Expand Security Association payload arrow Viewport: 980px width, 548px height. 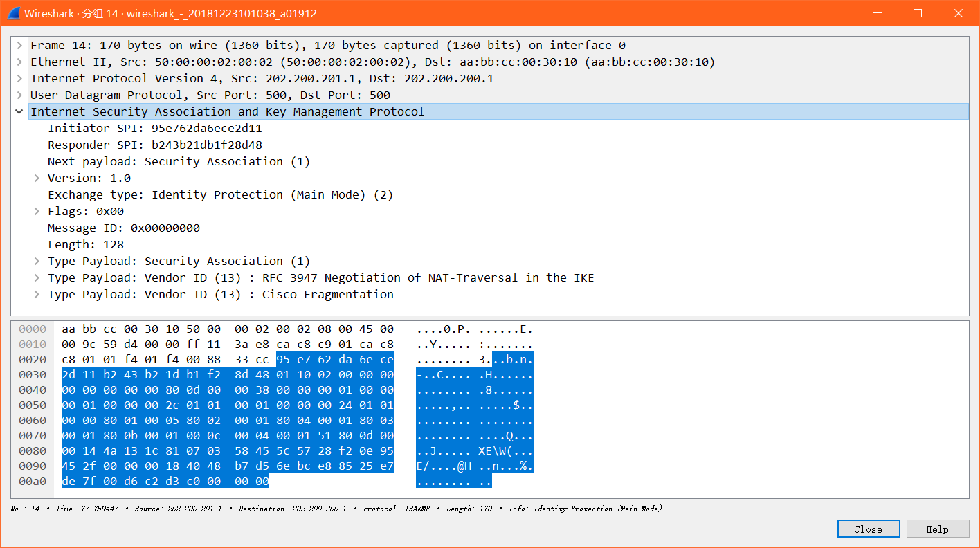[x=37, y=262]
